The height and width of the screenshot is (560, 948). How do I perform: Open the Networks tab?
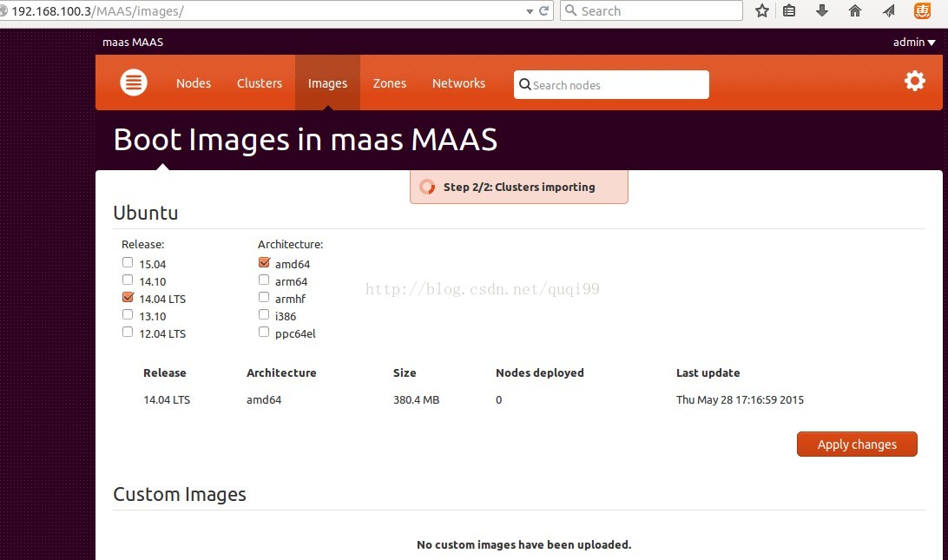(x=458, y=82)
